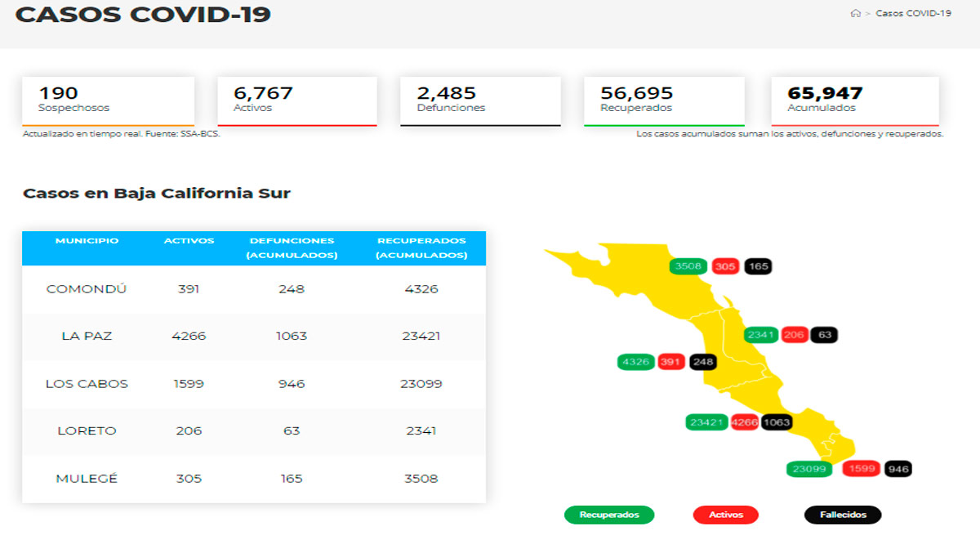The image size is (980, 544).
Task: Click the note 'Actualizado en tiempo real. Fuente: SSA-BCS.'
Action: pos(122,134)
